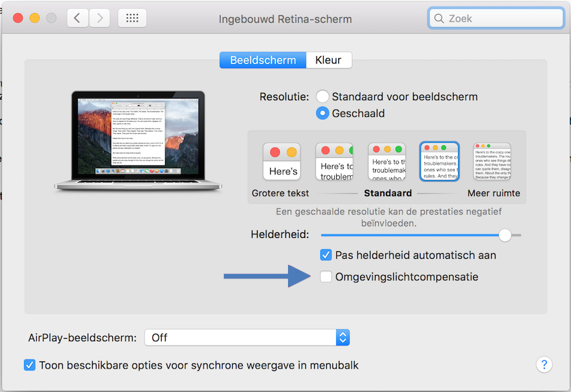Viewport: 571px width, 392px height.
Task: Click the Helderheid brightness slider knob
Action: (x=505, y=235)
